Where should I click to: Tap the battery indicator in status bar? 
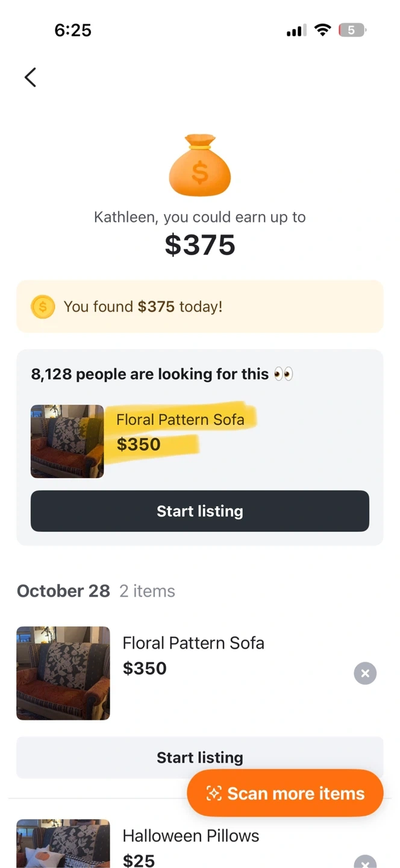pyautogui.click(x=352, y=30)
